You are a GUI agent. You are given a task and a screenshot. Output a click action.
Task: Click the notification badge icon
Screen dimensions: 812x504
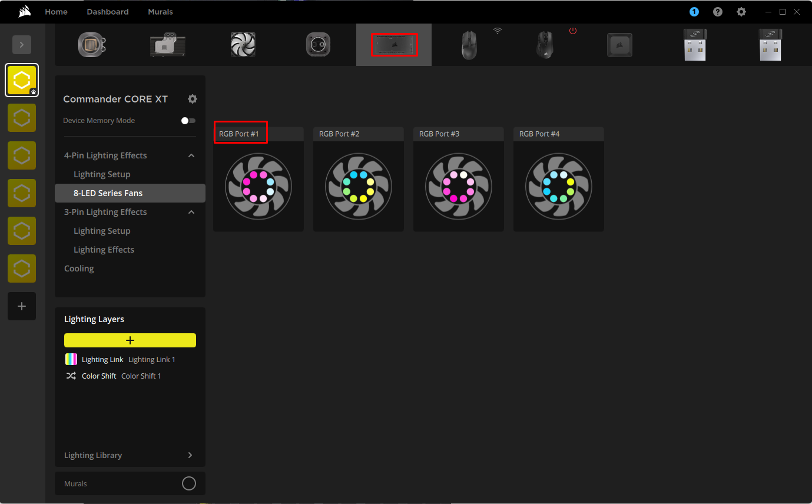click(694, 12)
